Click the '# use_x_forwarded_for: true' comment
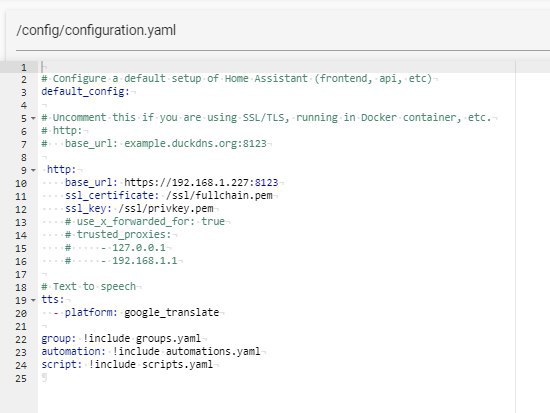Image resolution: width=550 pixels, height=413 pixels. coord(145,221)
